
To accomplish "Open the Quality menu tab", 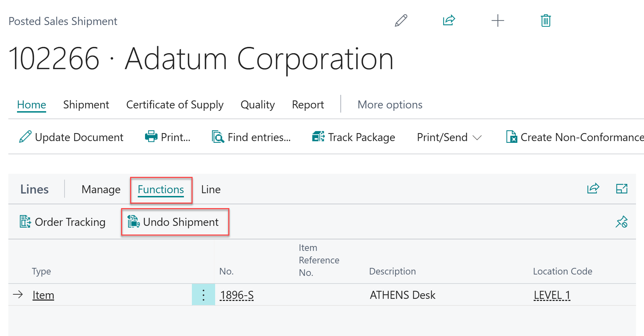I will [x=257, y=105].
